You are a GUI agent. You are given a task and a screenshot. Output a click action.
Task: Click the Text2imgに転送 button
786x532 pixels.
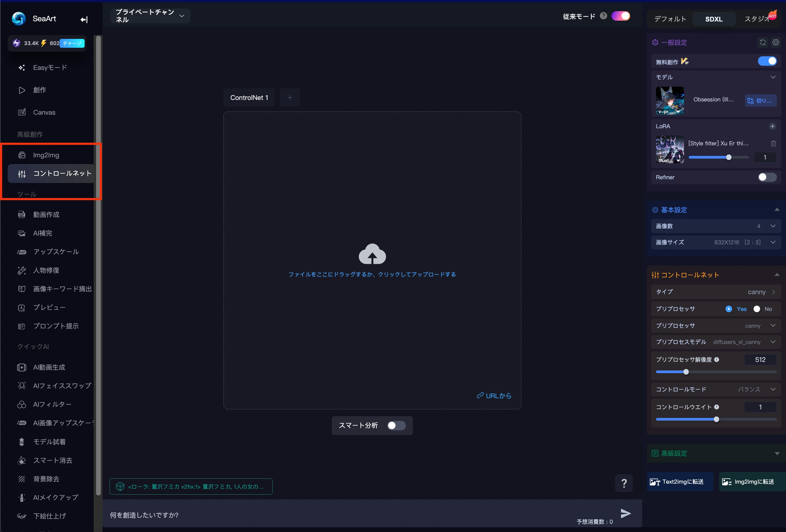point(680,482)
